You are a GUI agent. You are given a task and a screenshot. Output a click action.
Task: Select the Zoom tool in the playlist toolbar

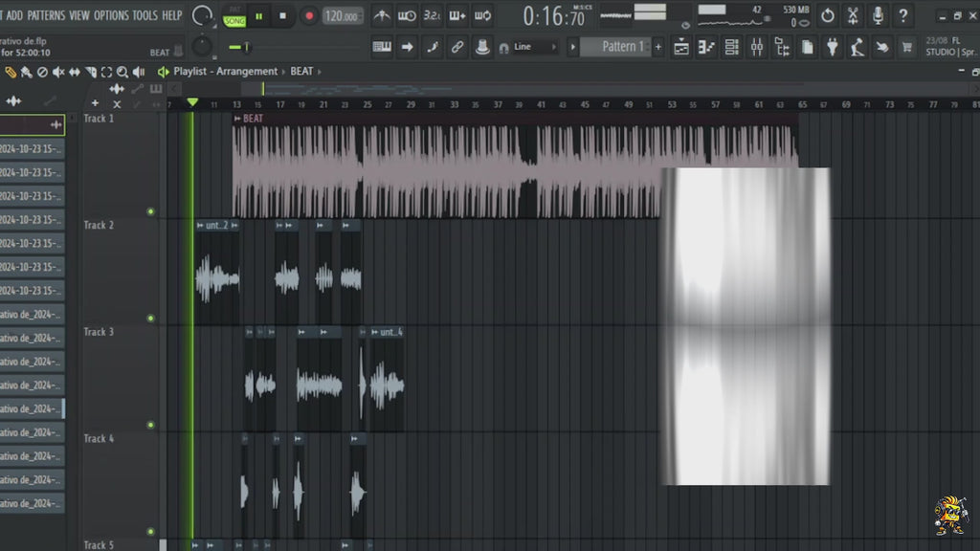pyautogui.click(x=123, y=72)
